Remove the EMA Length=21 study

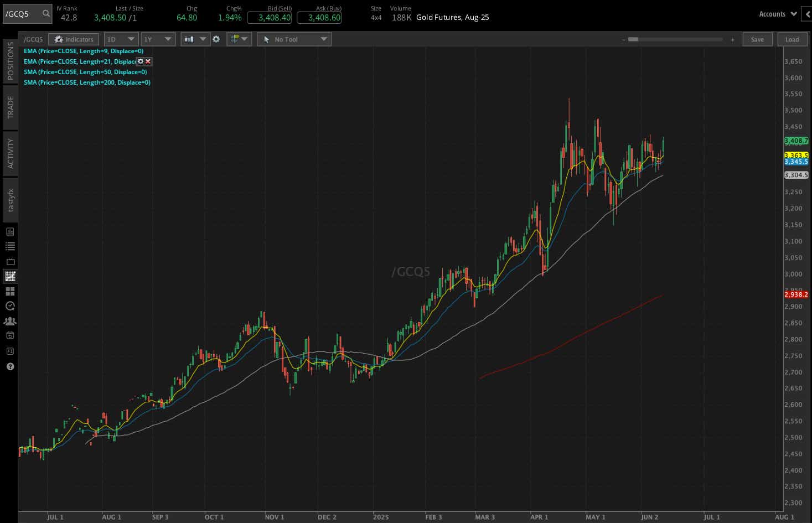147,61
